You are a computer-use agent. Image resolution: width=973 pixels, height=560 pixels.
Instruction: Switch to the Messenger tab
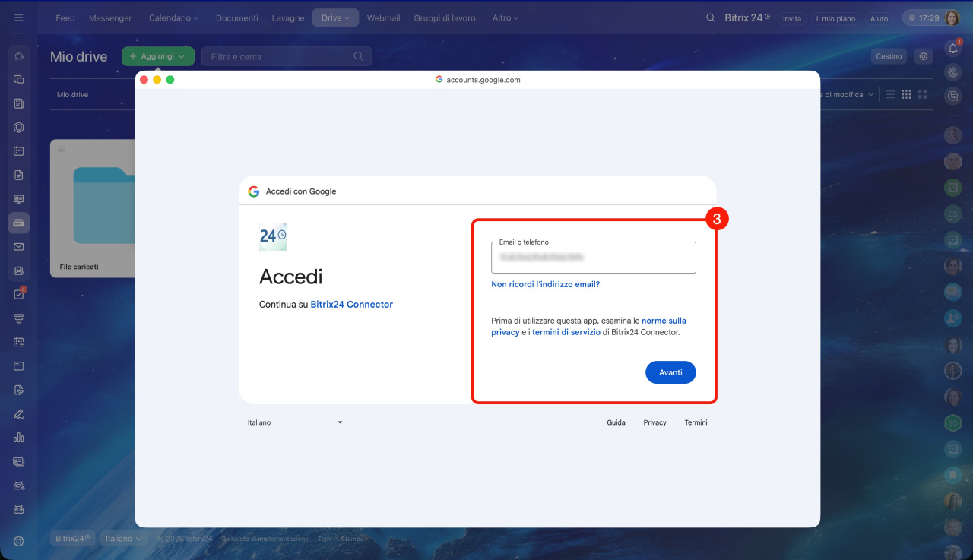pos(110,17)
